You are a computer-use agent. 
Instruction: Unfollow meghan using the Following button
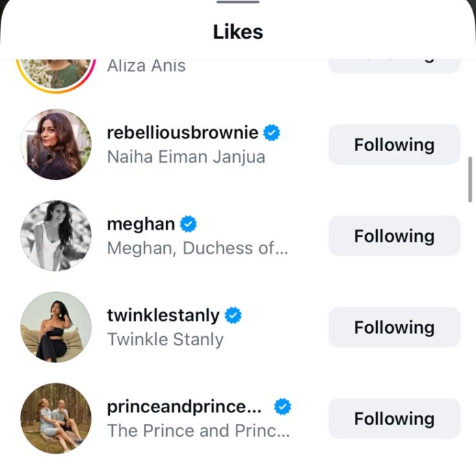pos(394,236)
